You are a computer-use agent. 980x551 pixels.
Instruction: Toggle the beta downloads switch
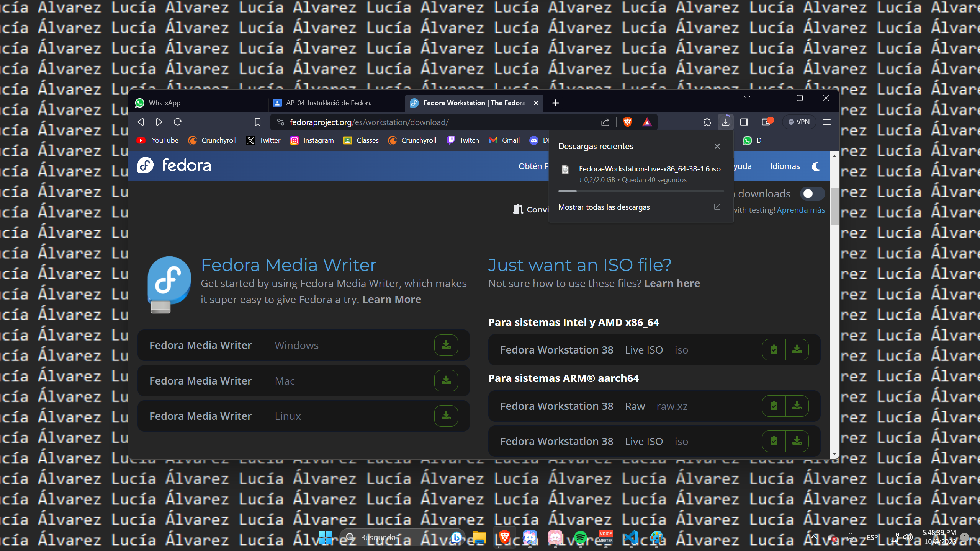pyautogui.click(x=812, y=194)
